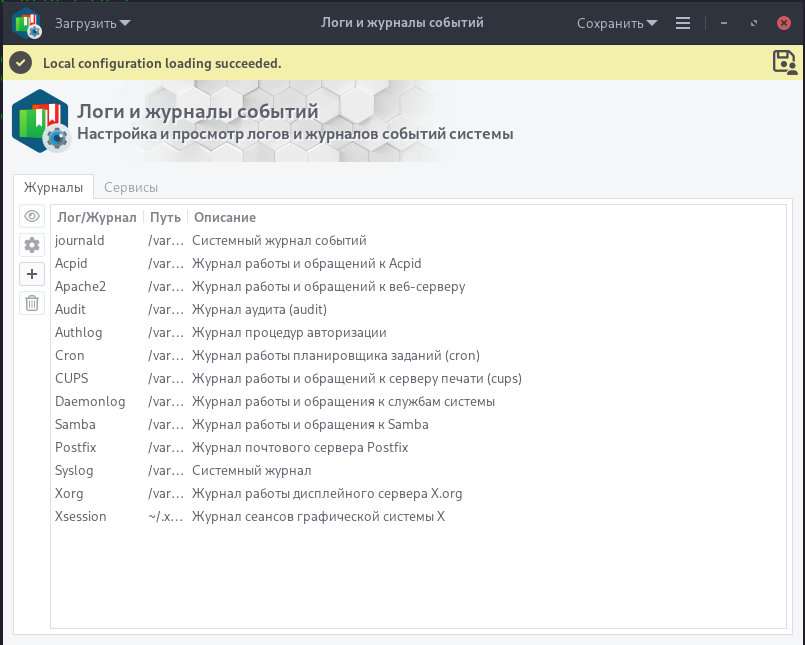This screenshot has height=645, width=805.
Task: Click the Путь column header
Action: pyautogui.click(x=165, y=217)
